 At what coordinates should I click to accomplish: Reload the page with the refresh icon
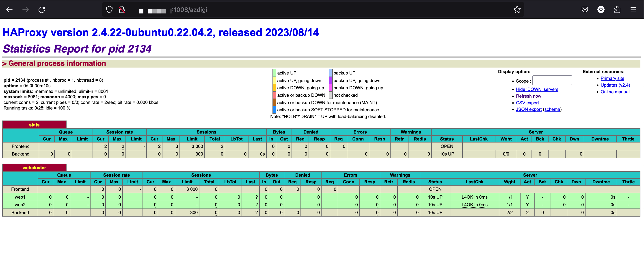point(41,10)
